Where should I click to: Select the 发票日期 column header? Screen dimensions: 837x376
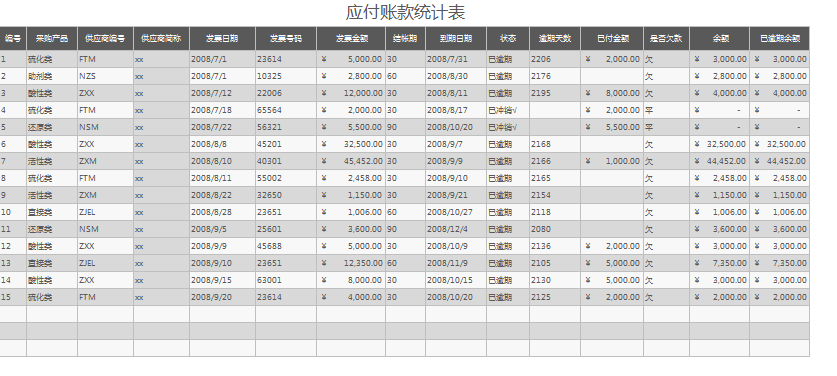click(x=222, y=38)
